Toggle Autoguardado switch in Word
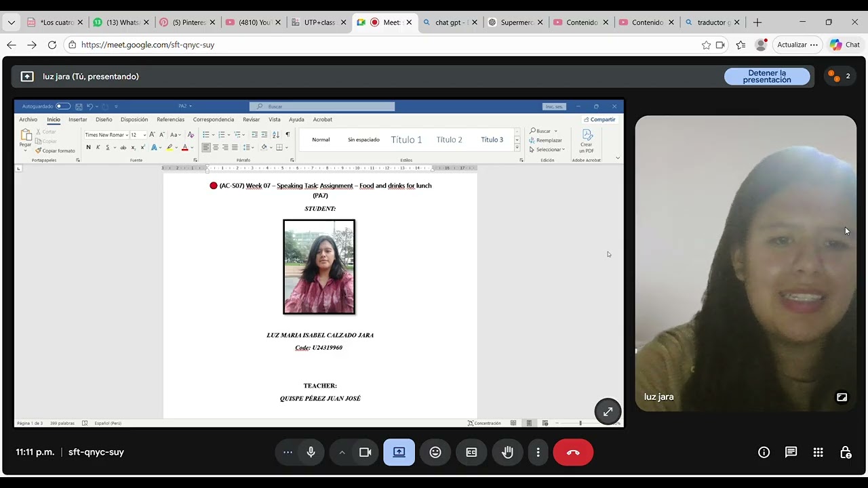868x488 pixels. point(62,106)
